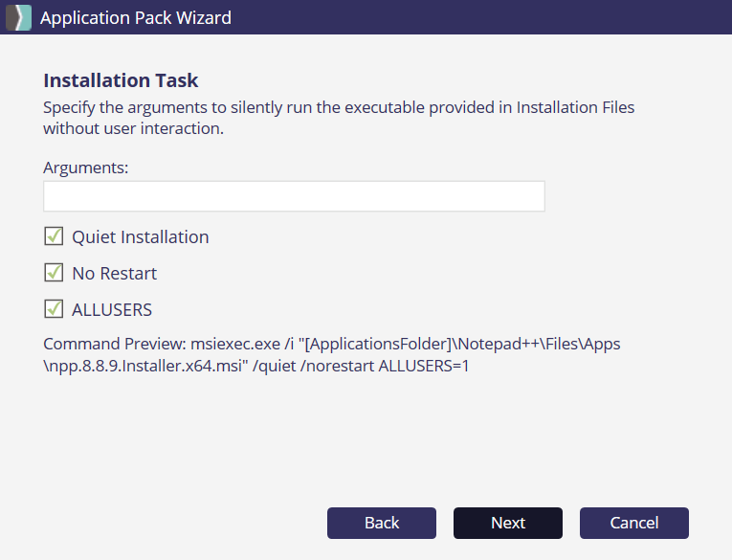Click the Application Pack Wizard title text
Screen dimensions: 732x560
[135, 17]
